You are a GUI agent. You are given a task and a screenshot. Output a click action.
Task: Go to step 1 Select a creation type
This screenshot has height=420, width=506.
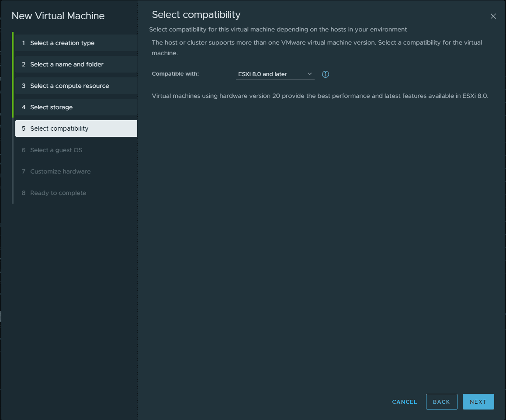click(x=62, y=43)
